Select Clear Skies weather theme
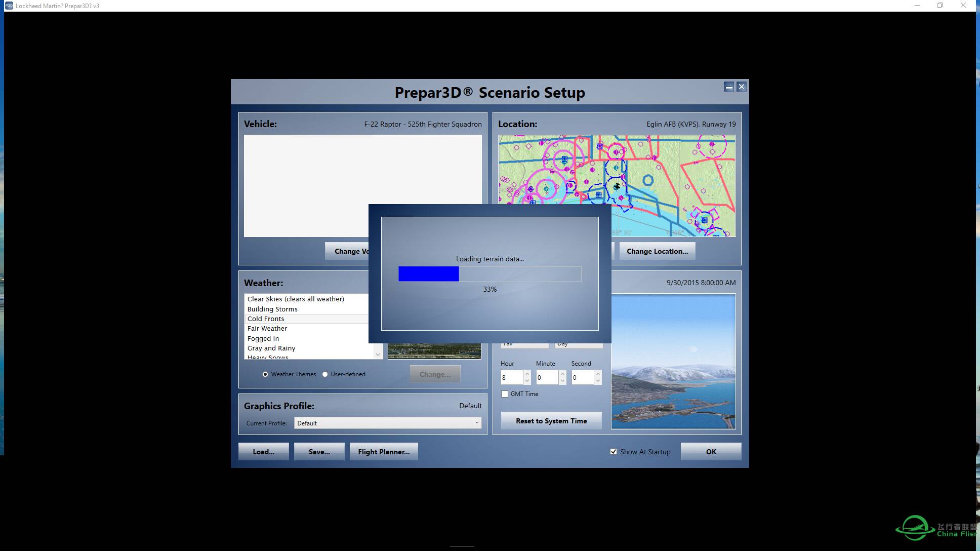Image resolution: width=980 pixels, height=551 pixels. pos(307,299)
